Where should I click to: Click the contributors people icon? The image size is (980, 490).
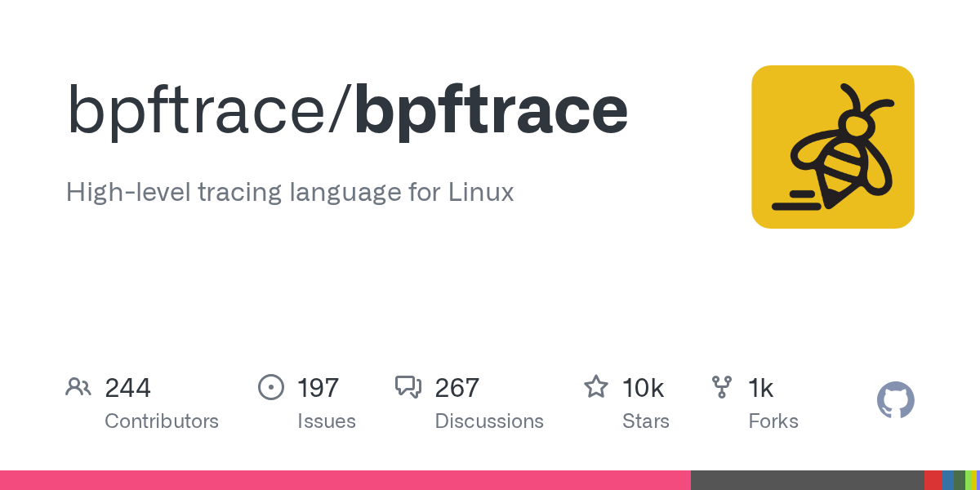pos(78,386)
